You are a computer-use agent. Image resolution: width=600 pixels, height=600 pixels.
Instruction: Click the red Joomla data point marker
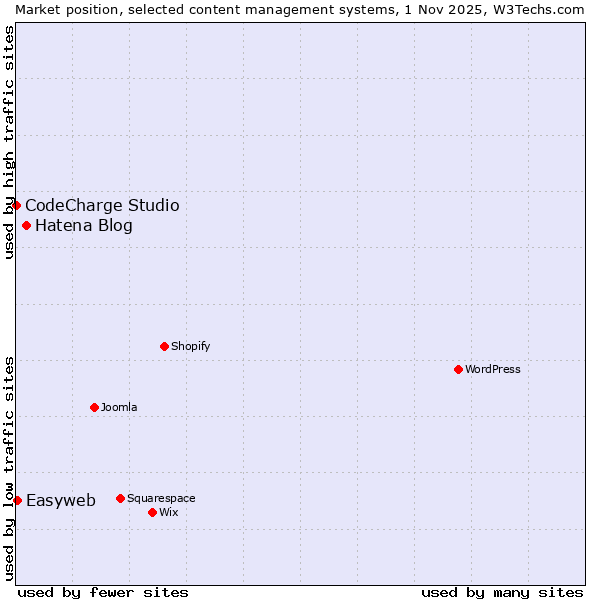(x=94, y=407)
